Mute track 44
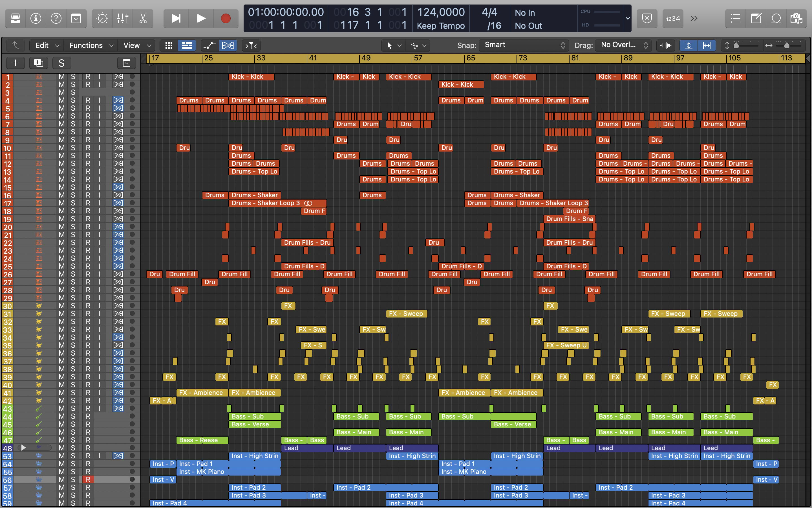The height and width of the screenshot is (508, 812). pos(61,416)
